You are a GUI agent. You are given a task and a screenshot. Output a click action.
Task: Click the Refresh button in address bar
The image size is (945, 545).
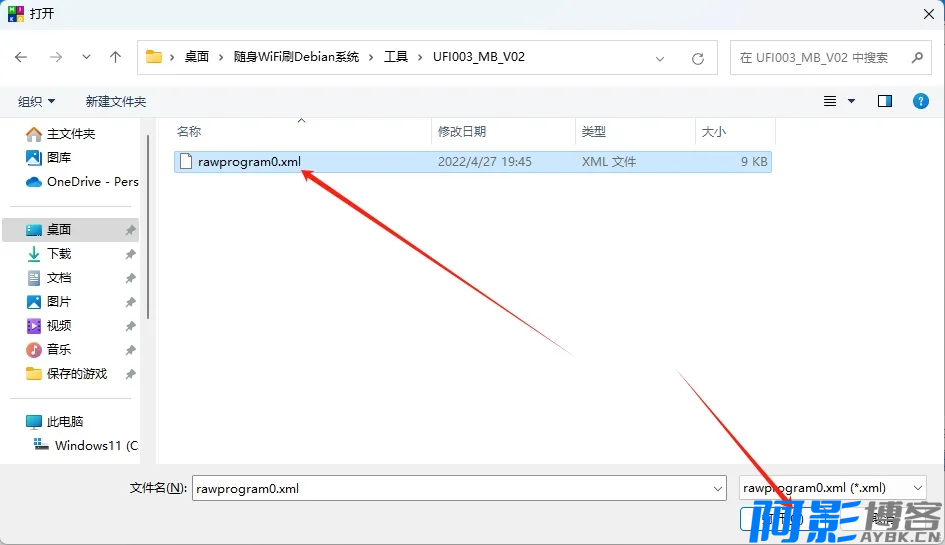coord(698,58)
